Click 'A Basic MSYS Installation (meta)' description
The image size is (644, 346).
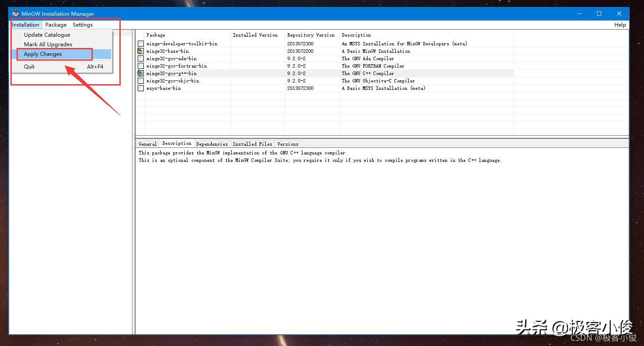click(x=383, y=88)
